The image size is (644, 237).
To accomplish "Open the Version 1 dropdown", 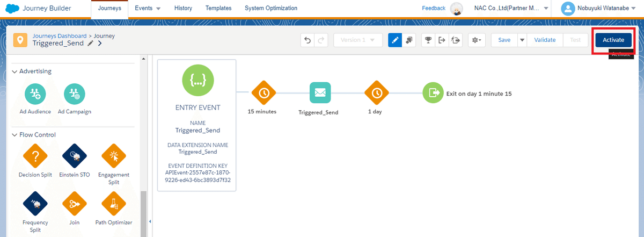I will (358, 40).
